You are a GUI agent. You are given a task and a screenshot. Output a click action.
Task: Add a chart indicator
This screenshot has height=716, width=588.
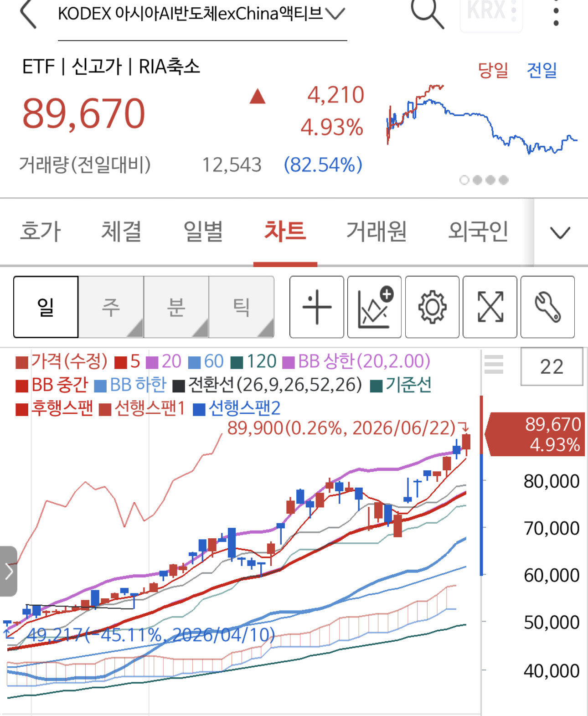[374, 307]
